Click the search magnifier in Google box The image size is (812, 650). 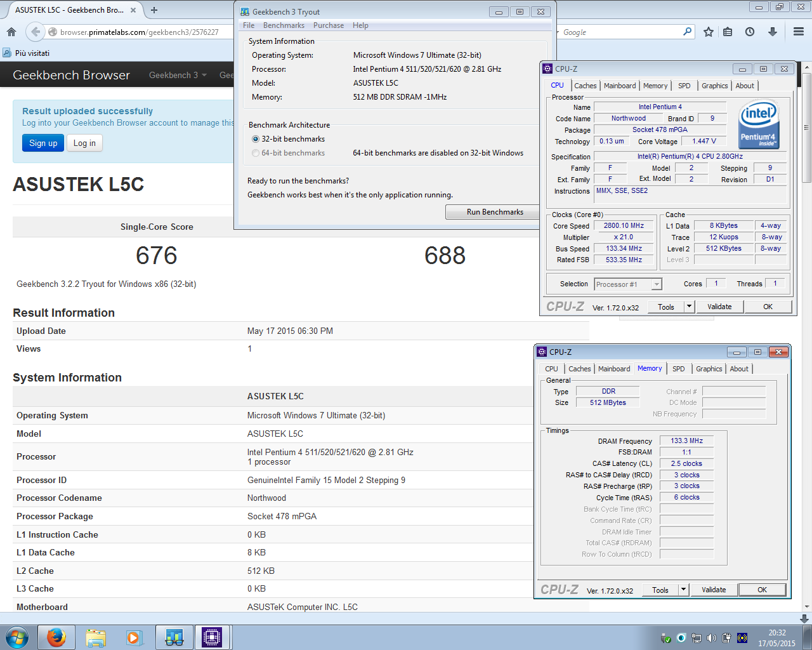pyautogui.click(x=688, y=32)
